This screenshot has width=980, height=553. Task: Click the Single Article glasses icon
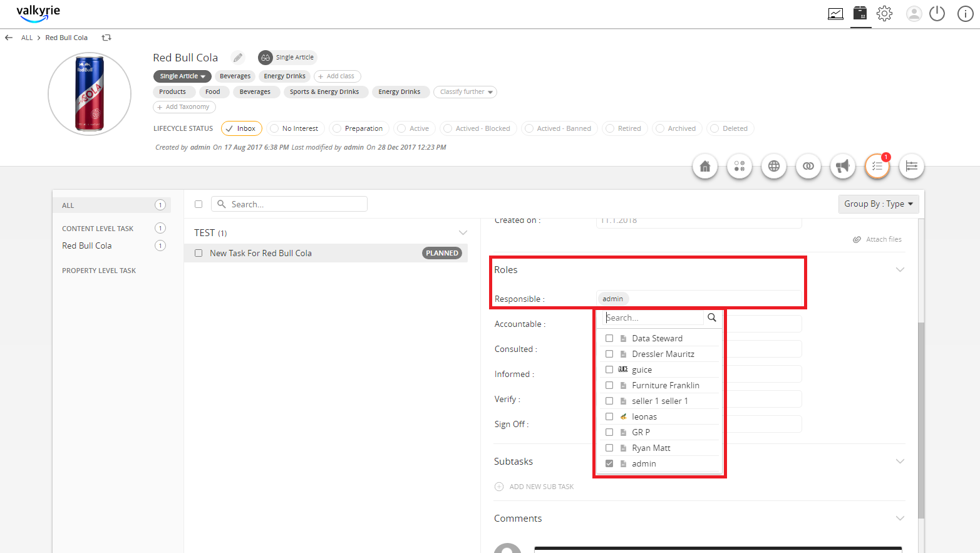266,58
